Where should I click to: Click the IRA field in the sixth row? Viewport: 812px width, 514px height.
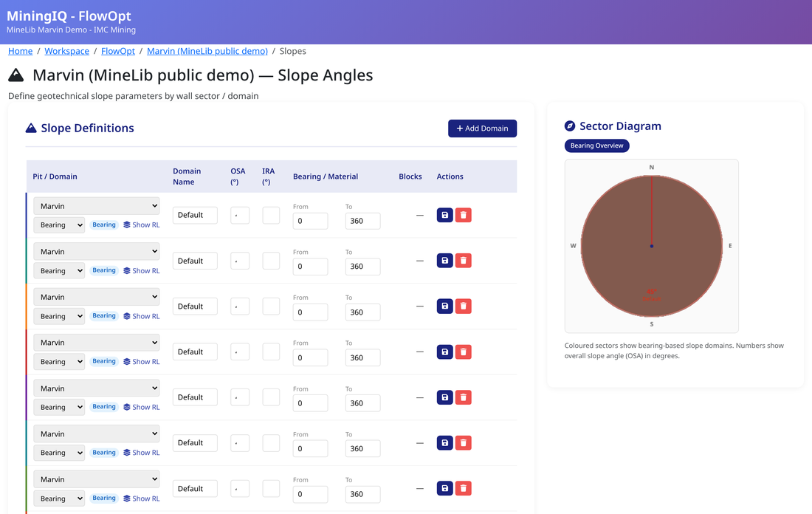pos(271,443)
